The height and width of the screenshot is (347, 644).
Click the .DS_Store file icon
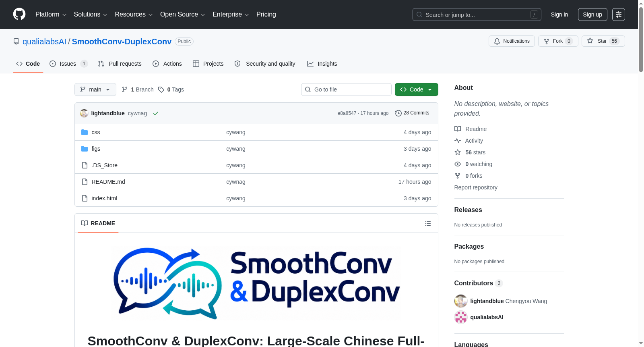pyautogui.click(x=85, y=165)
